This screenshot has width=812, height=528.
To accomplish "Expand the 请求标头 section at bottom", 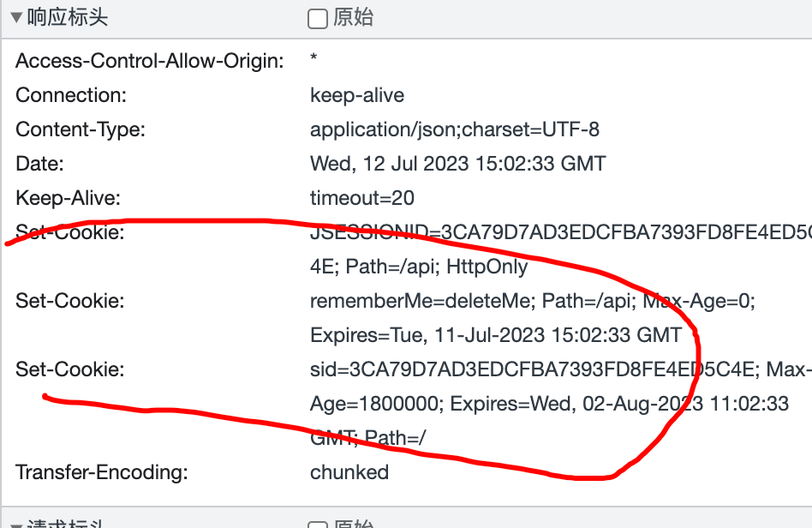I will [15, 525].
